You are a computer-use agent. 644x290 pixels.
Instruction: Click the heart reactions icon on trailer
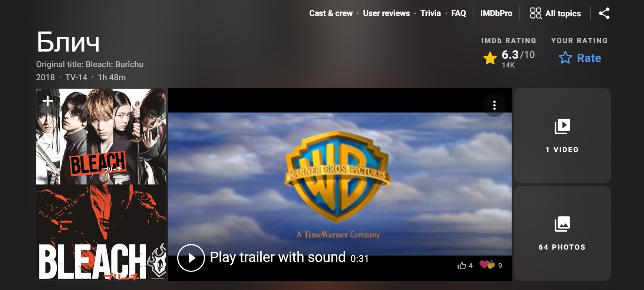pyautogui.click(x=487, y=265)
